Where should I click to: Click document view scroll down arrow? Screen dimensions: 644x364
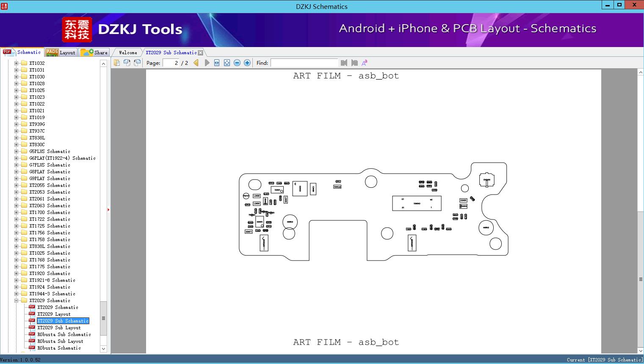pos(641,350)
